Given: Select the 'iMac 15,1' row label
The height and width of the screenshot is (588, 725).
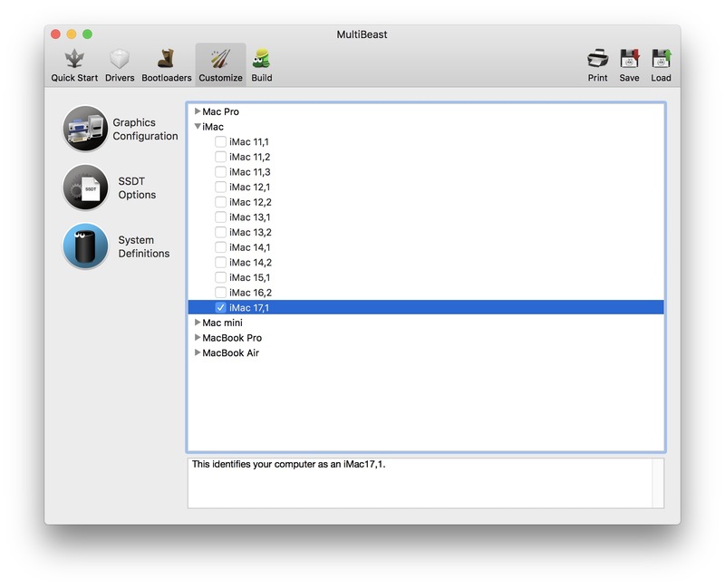Looking at the screenshot, I should pyautogui.click(x=250, y=277).
